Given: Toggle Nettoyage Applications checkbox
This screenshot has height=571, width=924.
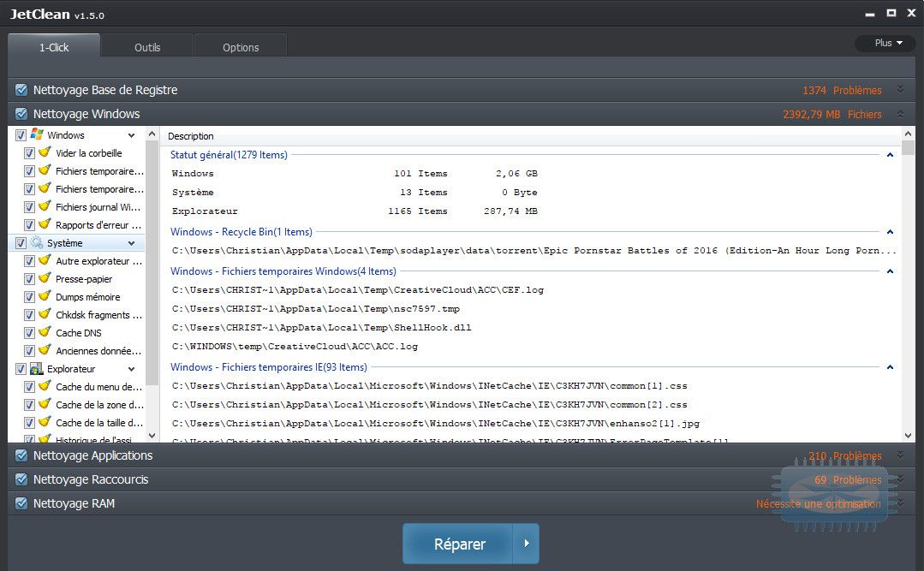Looking at the screenshot, I should (21, 455).
